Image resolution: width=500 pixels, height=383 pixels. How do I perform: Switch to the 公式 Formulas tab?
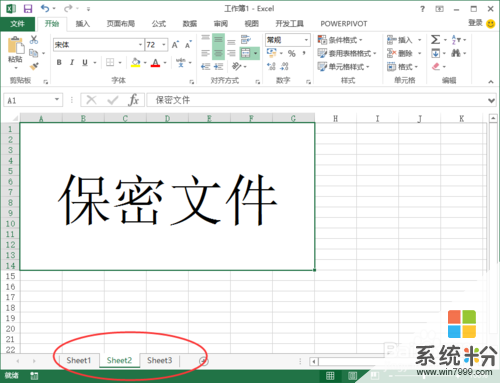[159, 24]
